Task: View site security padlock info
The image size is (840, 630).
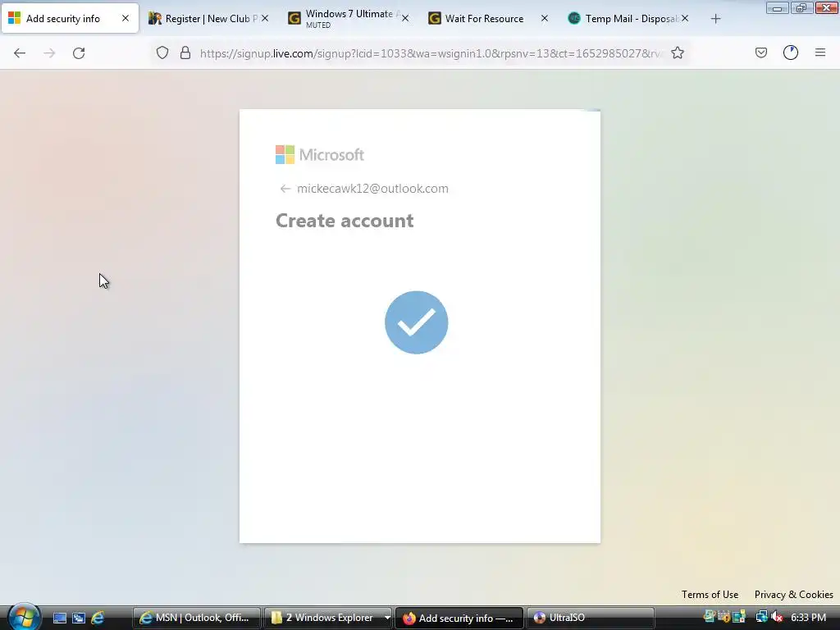Action: point(185,52)
